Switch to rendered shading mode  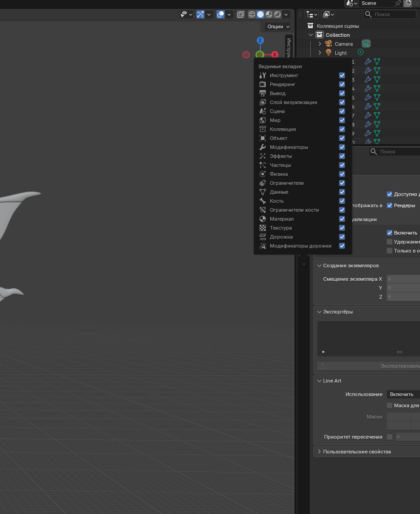coord(277,14)
